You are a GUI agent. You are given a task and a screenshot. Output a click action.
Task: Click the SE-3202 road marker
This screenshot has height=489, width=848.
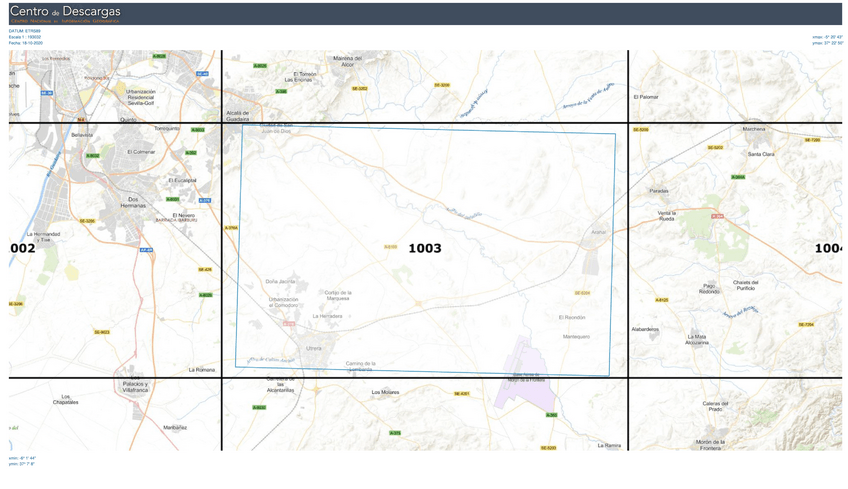[360, 88]
